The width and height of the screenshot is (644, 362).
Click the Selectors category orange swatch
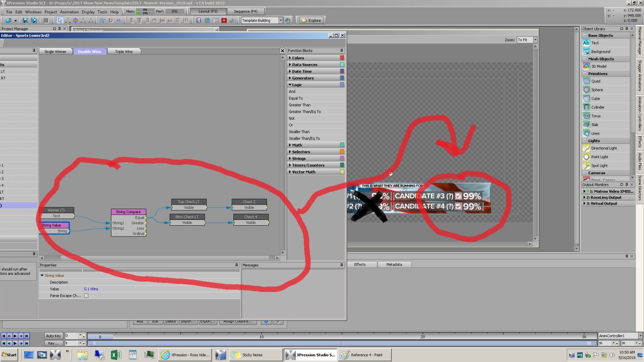pos(342,152)
